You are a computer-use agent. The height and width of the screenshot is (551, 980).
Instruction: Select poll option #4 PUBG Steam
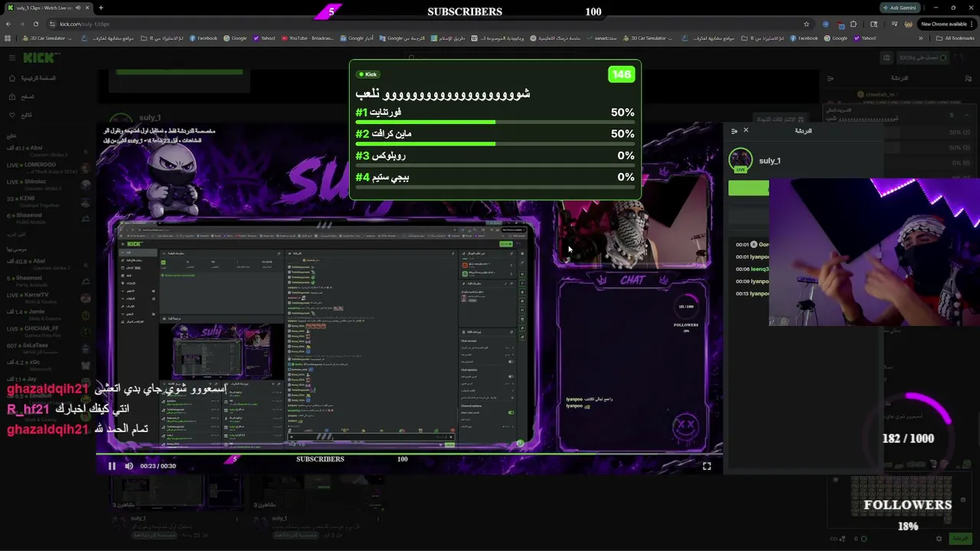495,179
